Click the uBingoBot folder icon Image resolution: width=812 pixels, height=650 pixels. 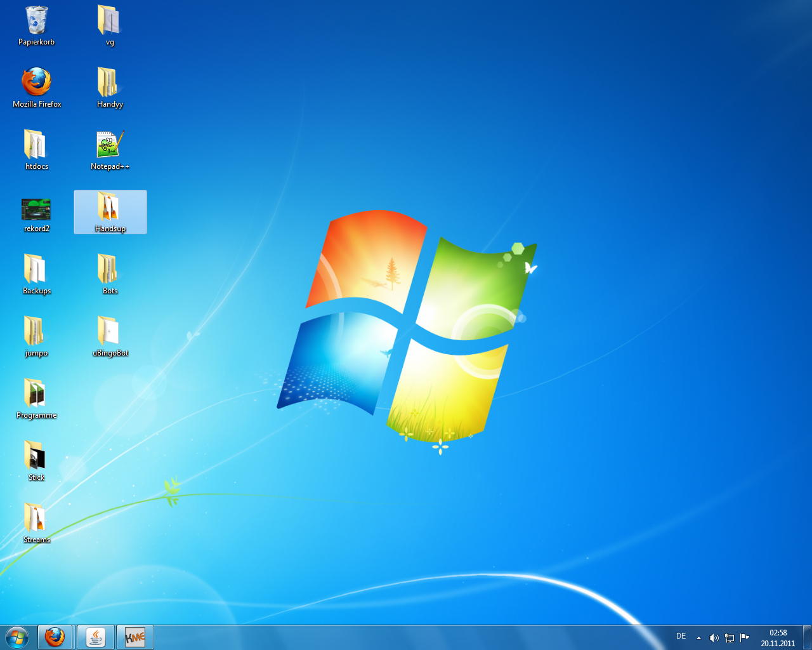pos(110,332)
